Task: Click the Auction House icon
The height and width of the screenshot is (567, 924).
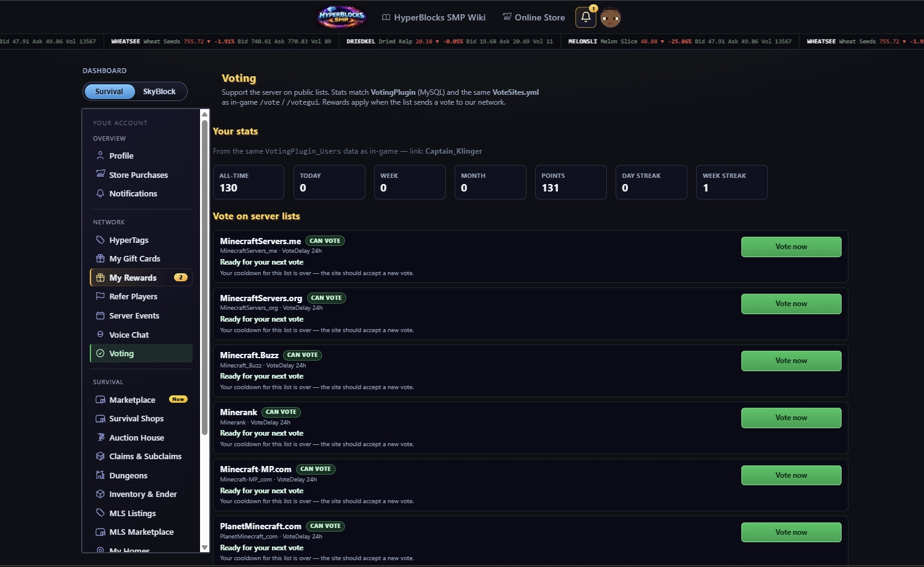Action: pos(100,437)
